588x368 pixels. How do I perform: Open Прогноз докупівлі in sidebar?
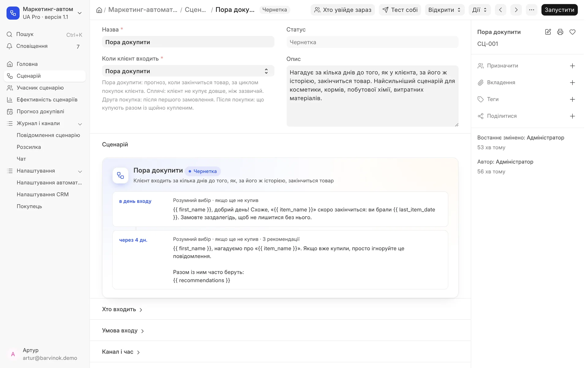pos(45,112)
